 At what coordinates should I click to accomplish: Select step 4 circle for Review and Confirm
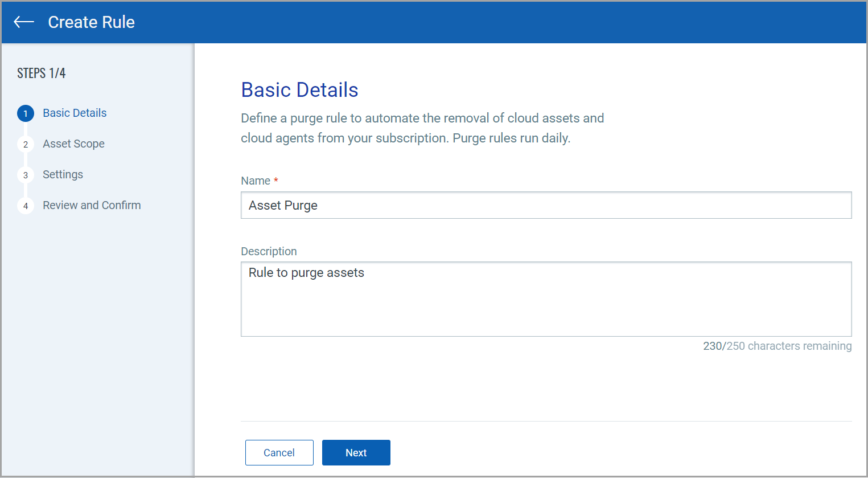[x=26, y=206]
